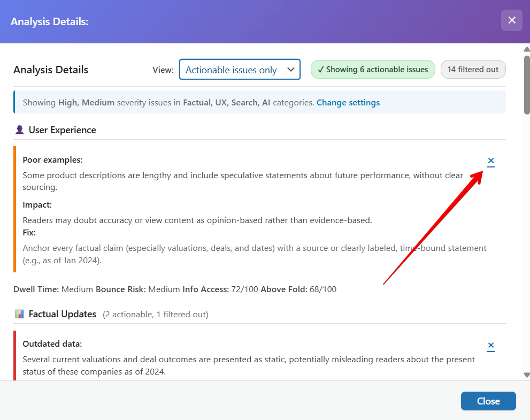Viewport: 530px width, 420px height.
Task: Click the User Experience person icon
Action: 20,130
